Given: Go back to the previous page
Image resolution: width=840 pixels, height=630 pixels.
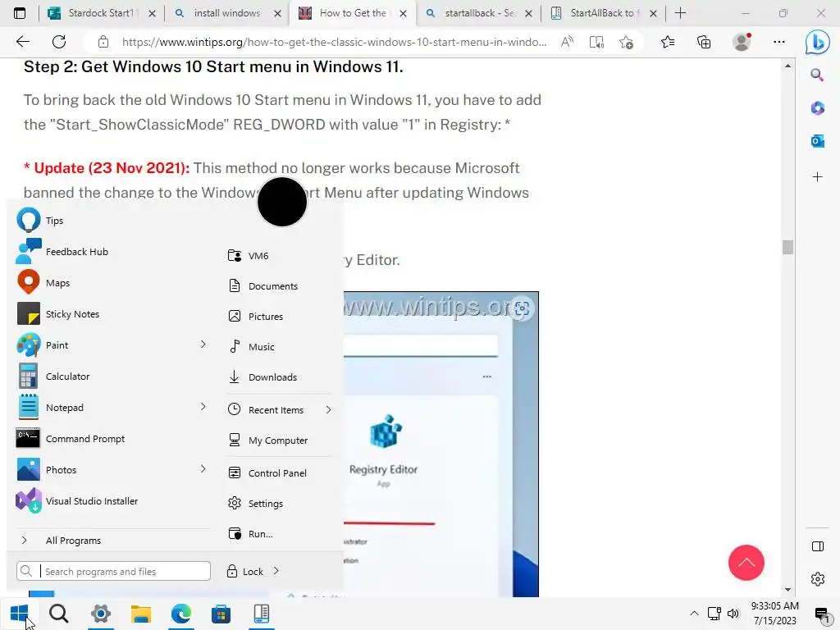Looking at the screenshot, I should (22, 42).
